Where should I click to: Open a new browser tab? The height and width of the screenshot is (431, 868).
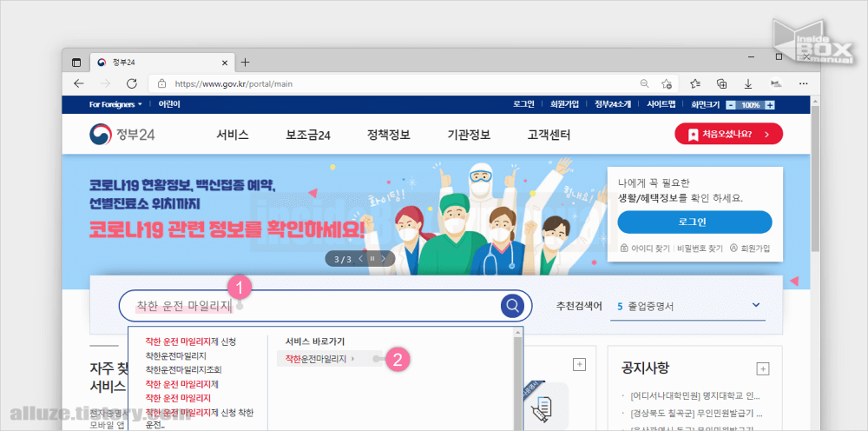246,62
